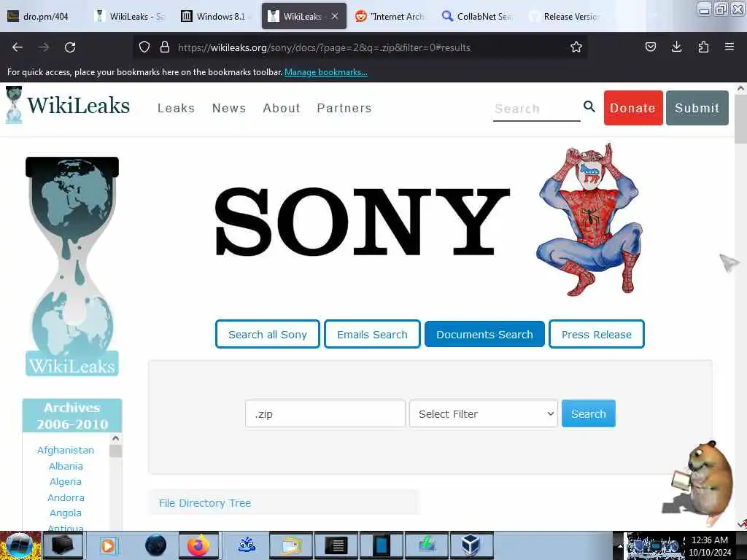
Task: Open the Press Release button
Action: click(x=597, y=334)
